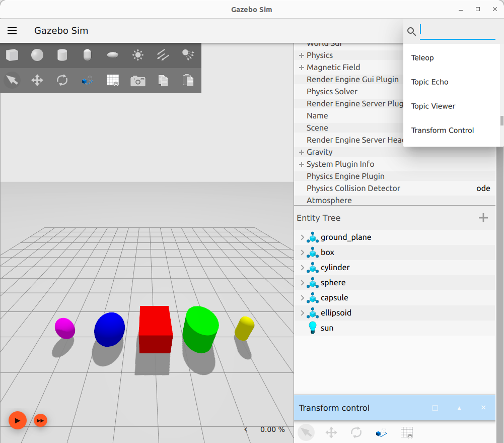Expand the box entity in Entity Tree

[x=302, y=252]
